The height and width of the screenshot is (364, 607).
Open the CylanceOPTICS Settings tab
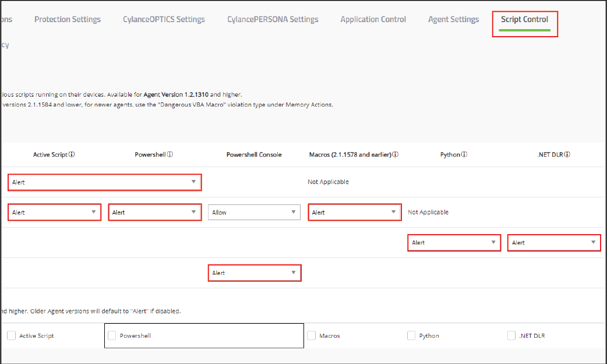tap(164, 19)
